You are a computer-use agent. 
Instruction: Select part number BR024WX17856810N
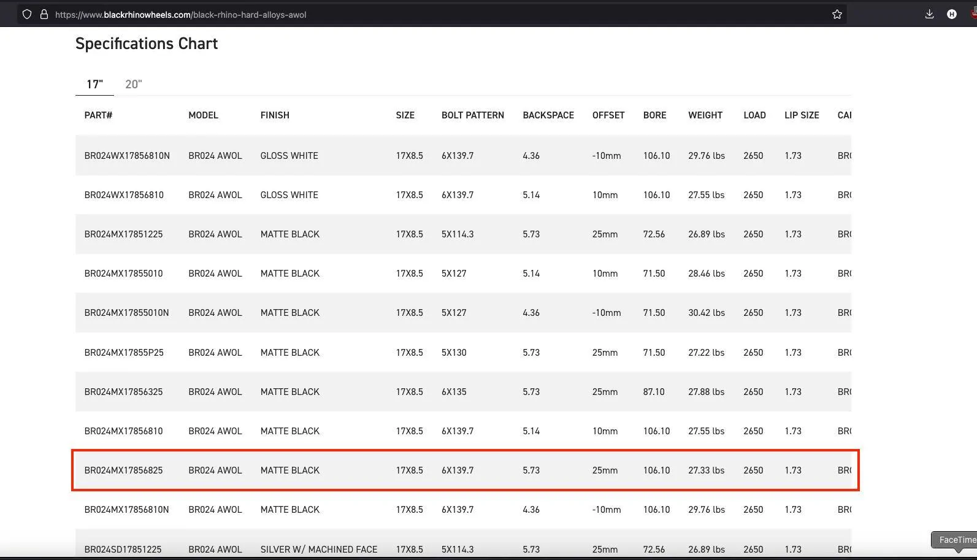127,156
